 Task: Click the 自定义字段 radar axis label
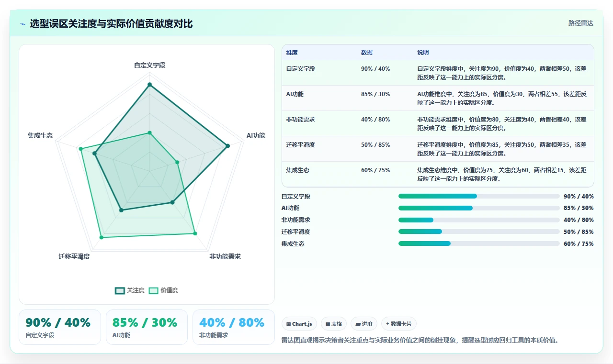coord(149,65)
